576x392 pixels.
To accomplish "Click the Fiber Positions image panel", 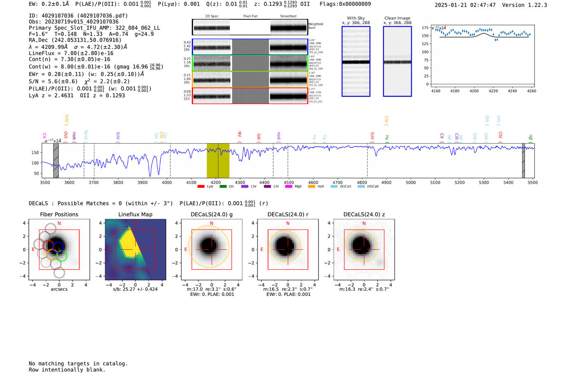I will [x=59, y=250].
